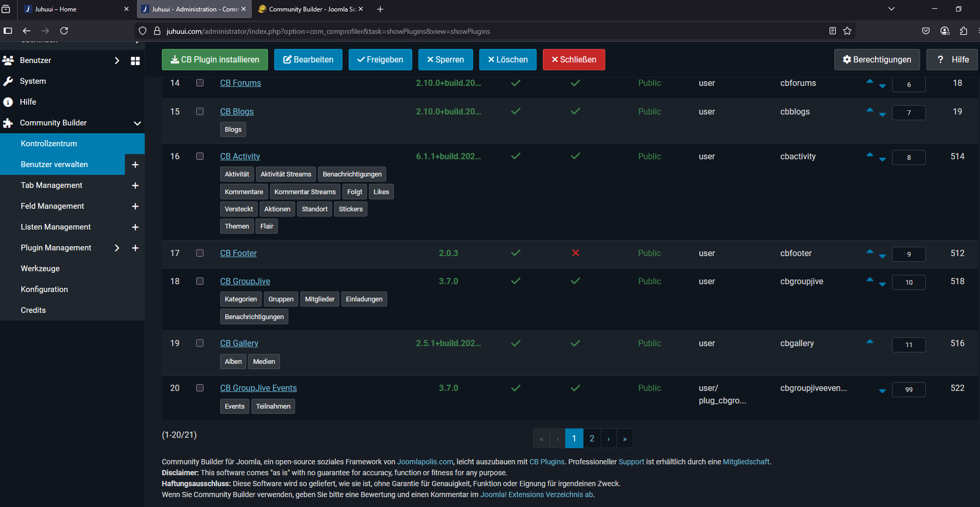Select the CB GroupJive row checkbox
The width and height of the screenshot is (980, 507).
click(200, 281)
